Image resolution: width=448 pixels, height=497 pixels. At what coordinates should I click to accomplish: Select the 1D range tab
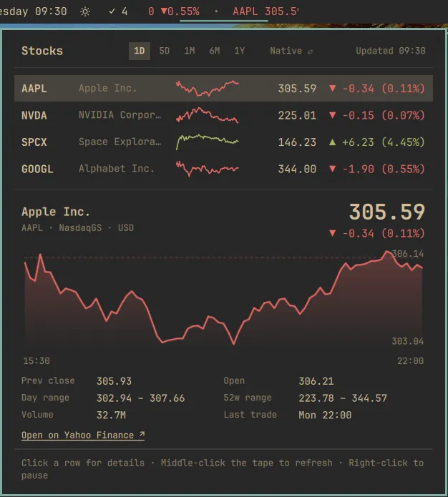click(x=140, y=51)
